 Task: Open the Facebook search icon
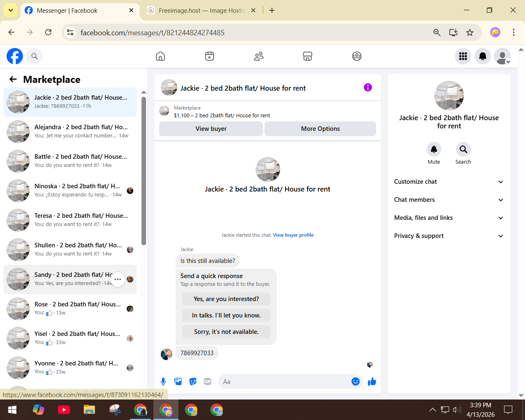click(x=34, y=56)
